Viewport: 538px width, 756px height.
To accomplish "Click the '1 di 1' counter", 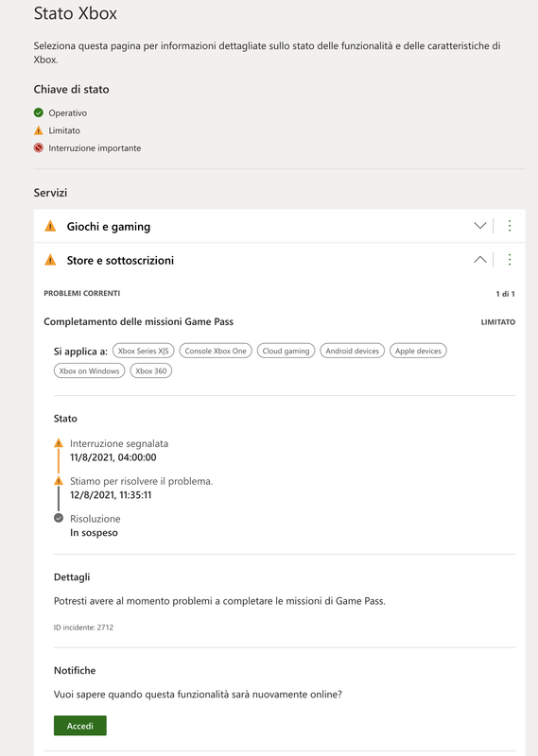I will tap(505, 294).
